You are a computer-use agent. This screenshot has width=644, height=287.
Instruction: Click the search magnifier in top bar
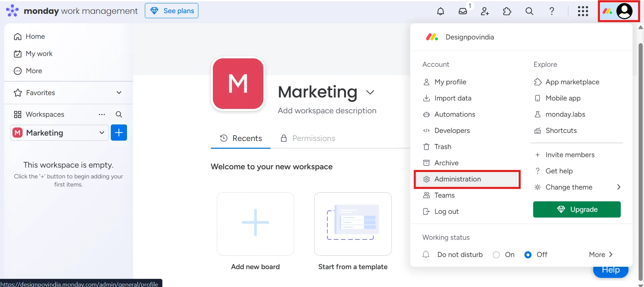529,11
